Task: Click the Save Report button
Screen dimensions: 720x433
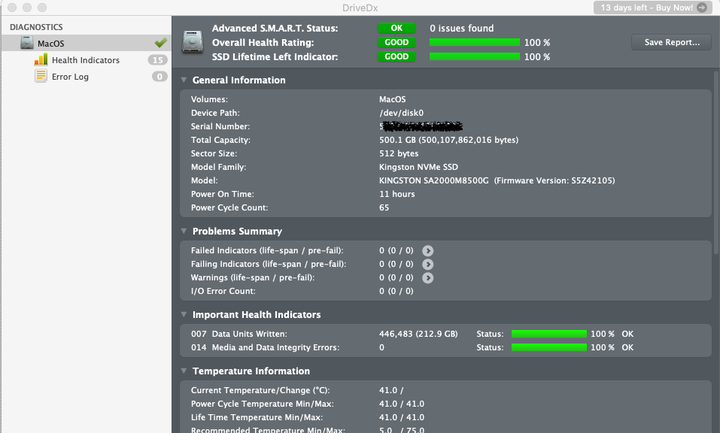Action: [x=671, y=42]
